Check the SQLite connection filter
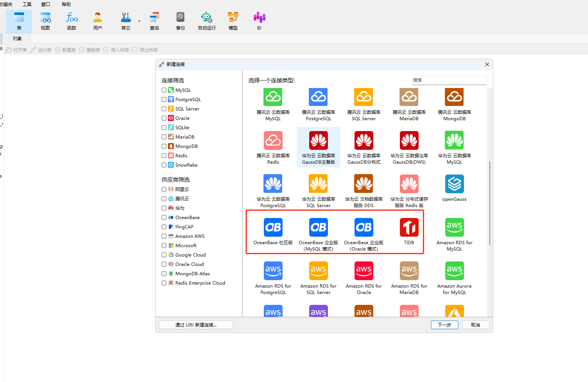The image size is (588, 382). [x=164, y=127]
